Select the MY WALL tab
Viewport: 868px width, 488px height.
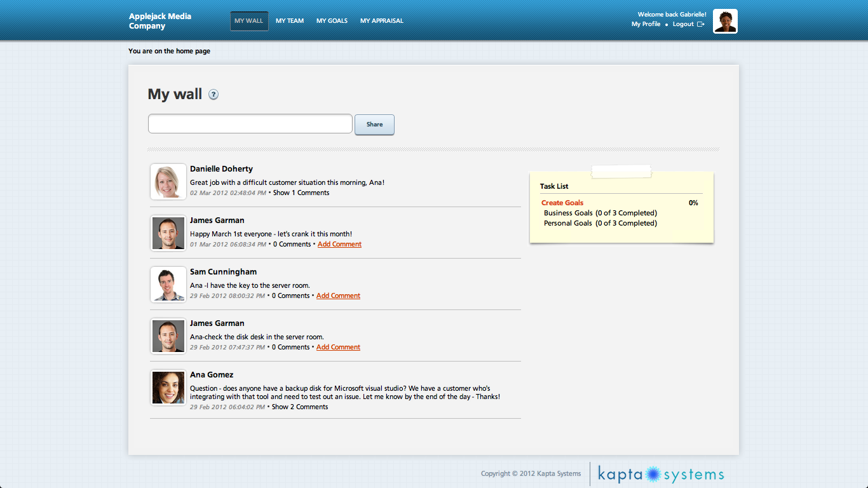click(x=249, y=21)
